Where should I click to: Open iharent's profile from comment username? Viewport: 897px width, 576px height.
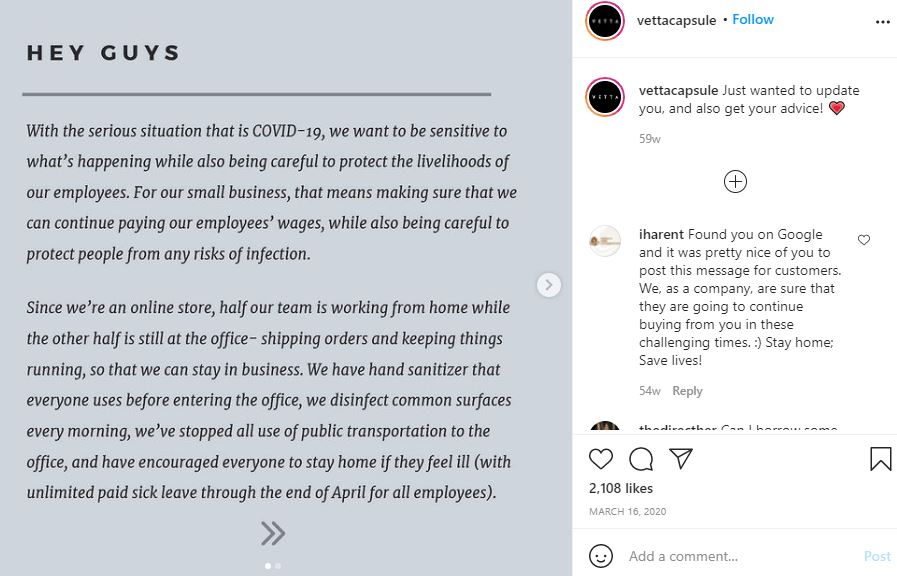click(661, 234)
